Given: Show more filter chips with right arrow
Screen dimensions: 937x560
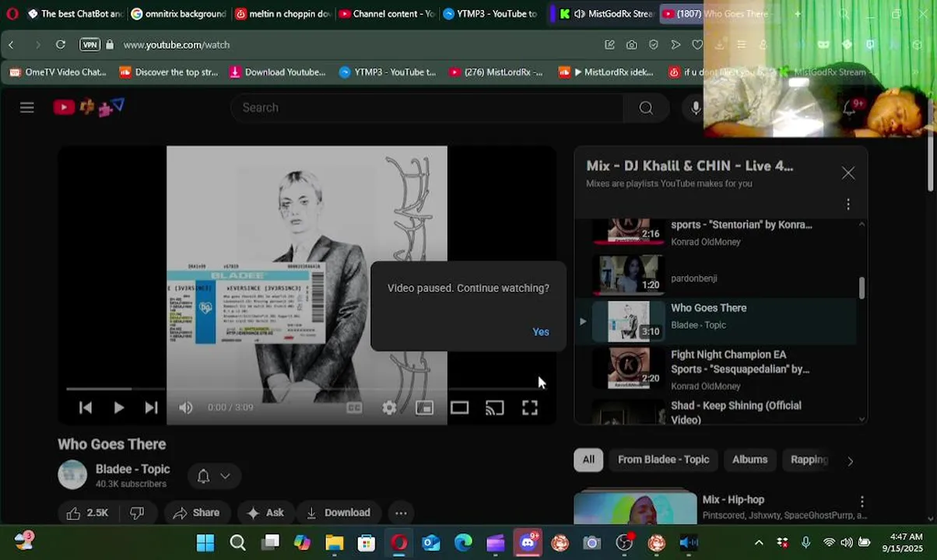Looking at the screenshot, I should (850, 461).
